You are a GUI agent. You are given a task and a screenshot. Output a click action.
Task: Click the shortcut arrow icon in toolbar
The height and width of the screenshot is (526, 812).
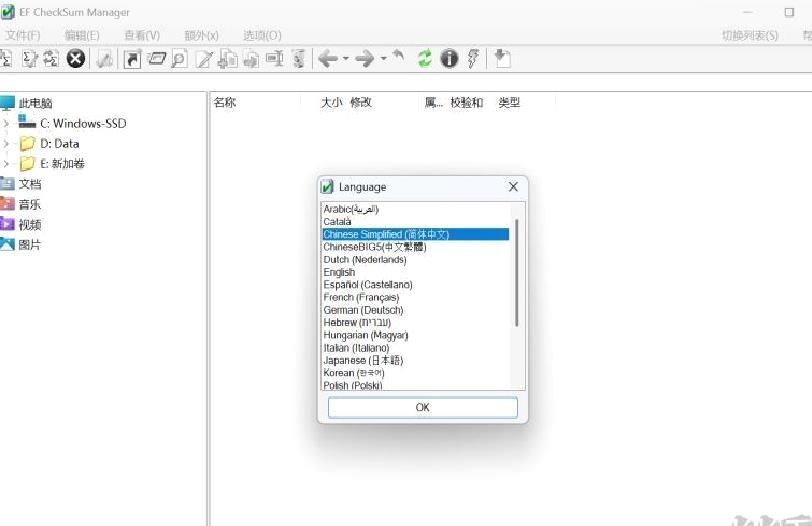(x=133, y=59)
